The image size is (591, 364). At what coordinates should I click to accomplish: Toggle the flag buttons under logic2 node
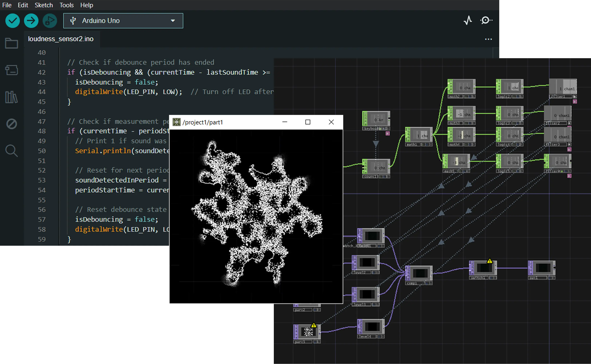518,97
